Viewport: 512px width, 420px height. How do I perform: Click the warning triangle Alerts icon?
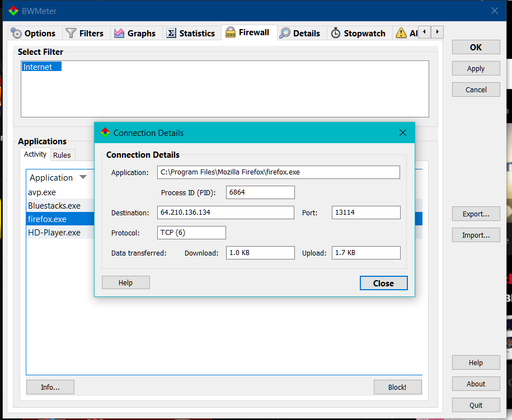pos(401,33)
